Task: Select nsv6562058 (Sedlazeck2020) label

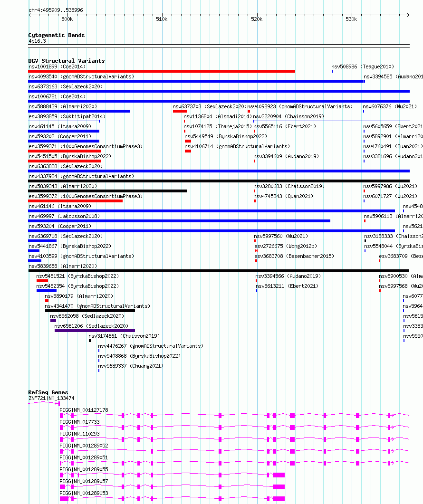Action: pos(87,315)
